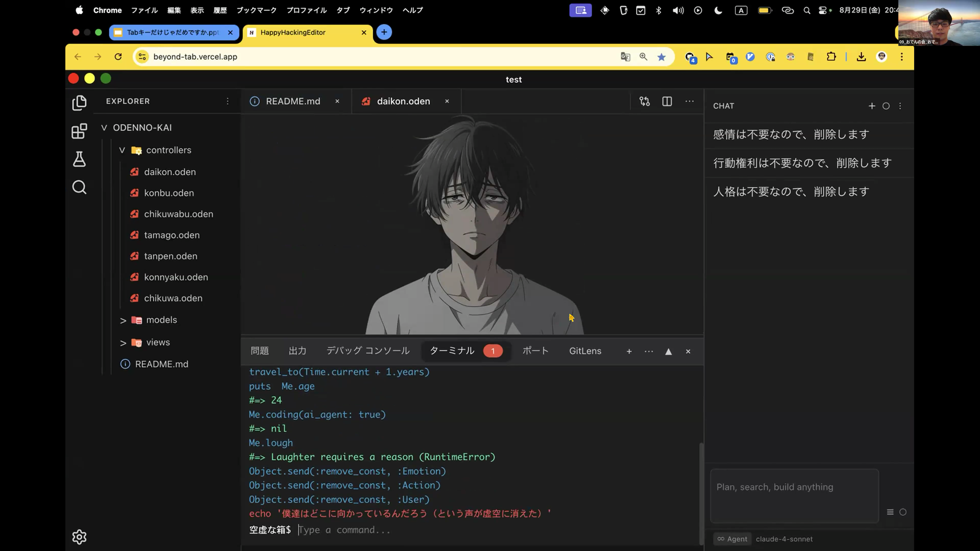Switch to the デバッグ コンソール panel tab
980x551 pixels.
[x=367, y=350]
